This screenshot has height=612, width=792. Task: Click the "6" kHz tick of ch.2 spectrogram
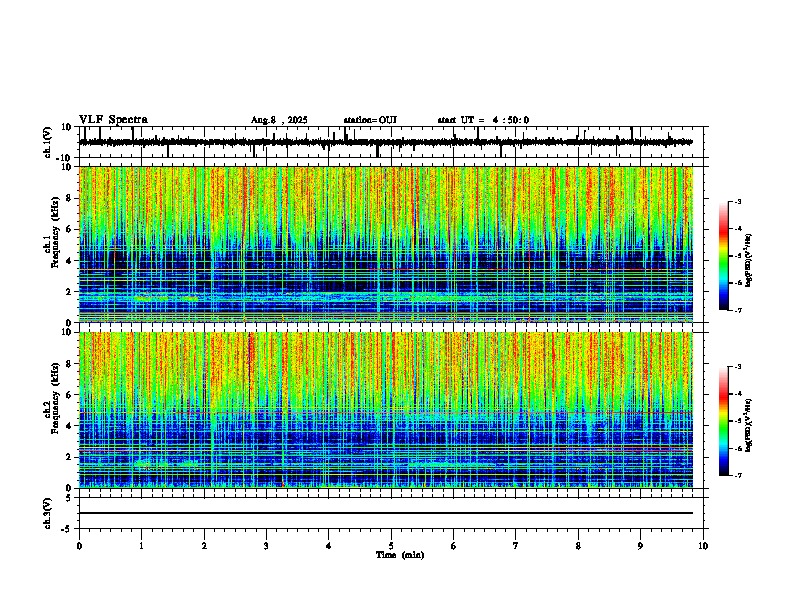point(70,395)
